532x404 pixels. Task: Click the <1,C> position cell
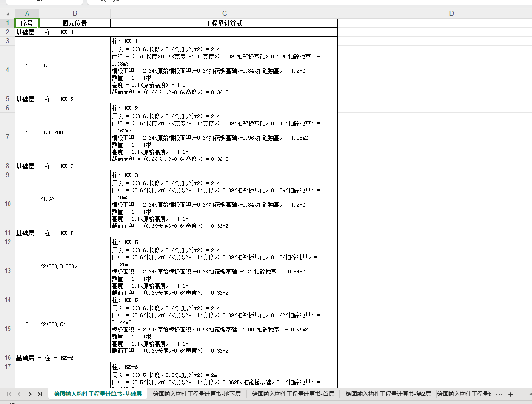75,66
